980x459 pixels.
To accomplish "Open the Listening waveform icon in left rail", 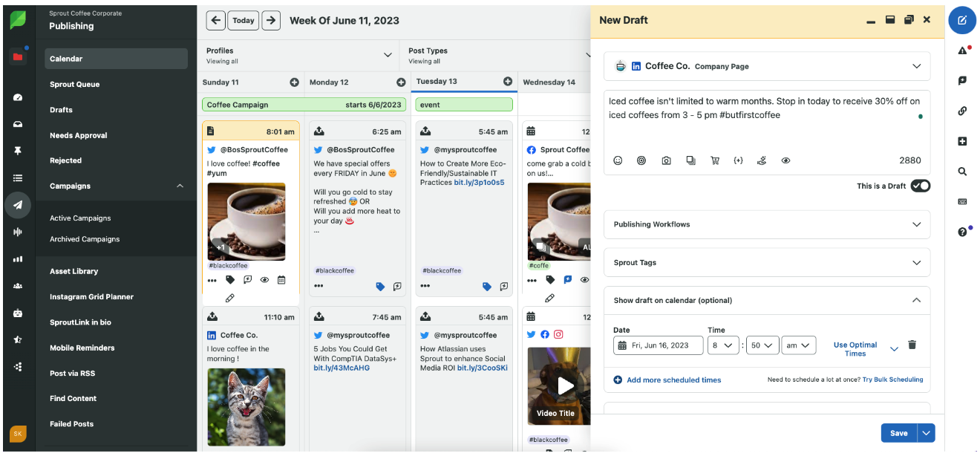I will coord(18,232).
